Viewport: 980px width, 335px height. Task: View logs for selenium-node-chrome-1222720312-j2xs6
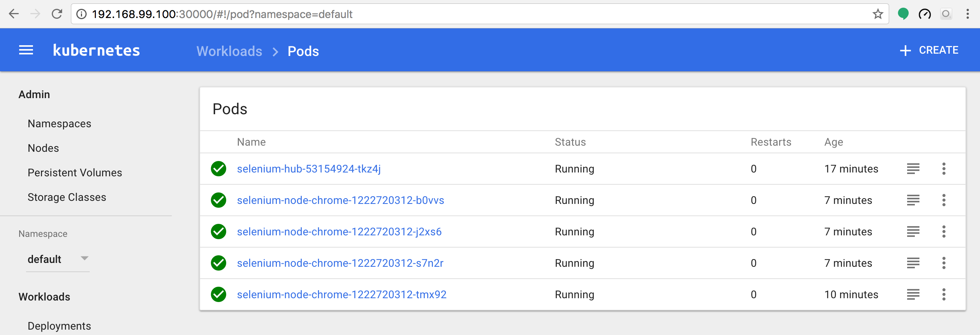tap(913, 232)
